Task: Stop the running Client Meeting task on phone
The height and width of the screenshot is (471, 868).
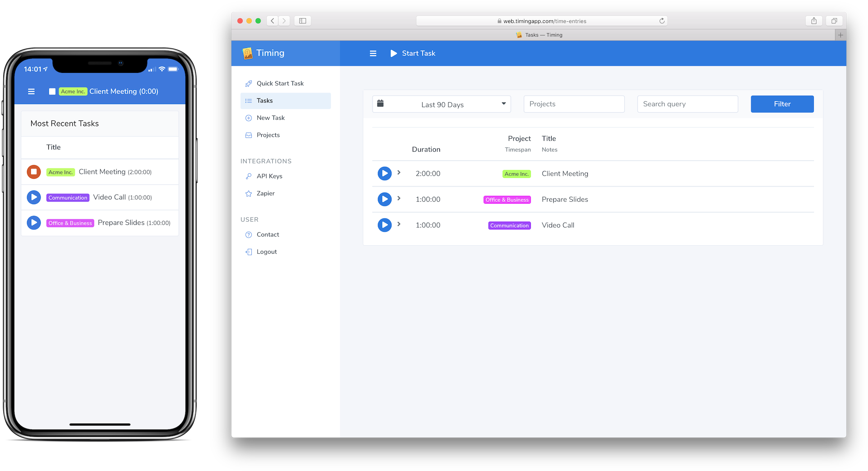Action: 34,172
